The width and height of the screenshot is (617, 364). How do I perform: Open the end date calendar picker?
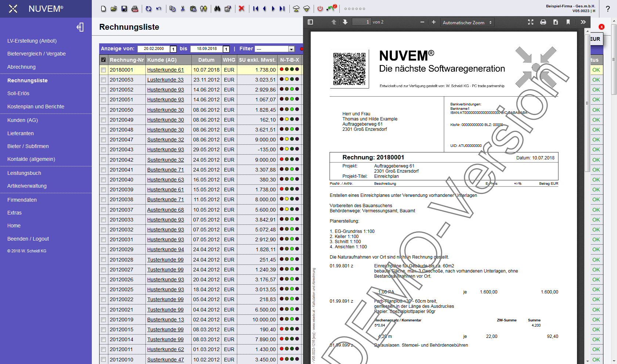tap(226, 49)
